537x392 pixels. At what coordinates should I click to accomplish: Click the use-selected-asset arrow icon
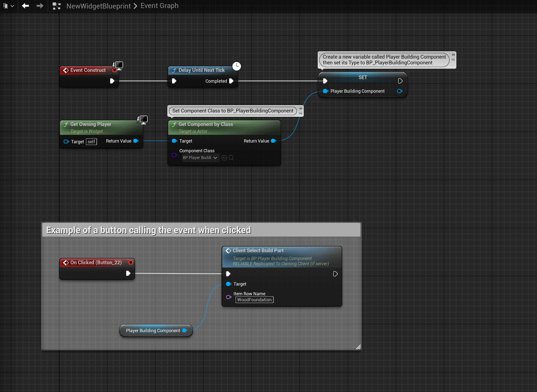[x=224, y=158]
